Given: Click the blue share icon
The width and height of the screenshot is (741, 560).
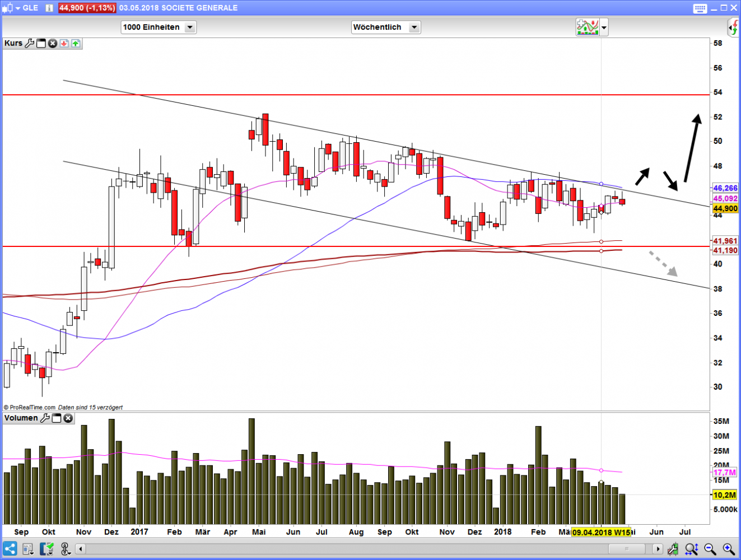Looking at the screenshot, I should coord(10,548).
